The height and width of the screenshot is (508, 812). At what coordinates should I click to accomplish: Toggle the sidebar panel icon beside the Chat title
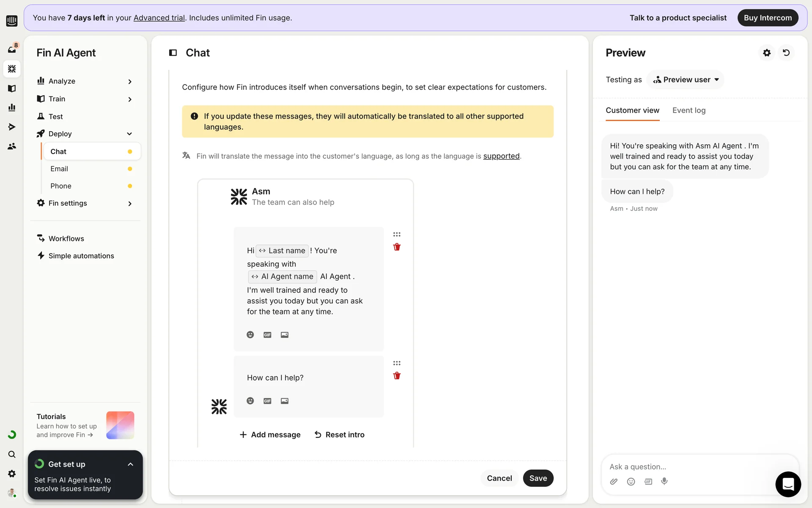coord(173,52)
